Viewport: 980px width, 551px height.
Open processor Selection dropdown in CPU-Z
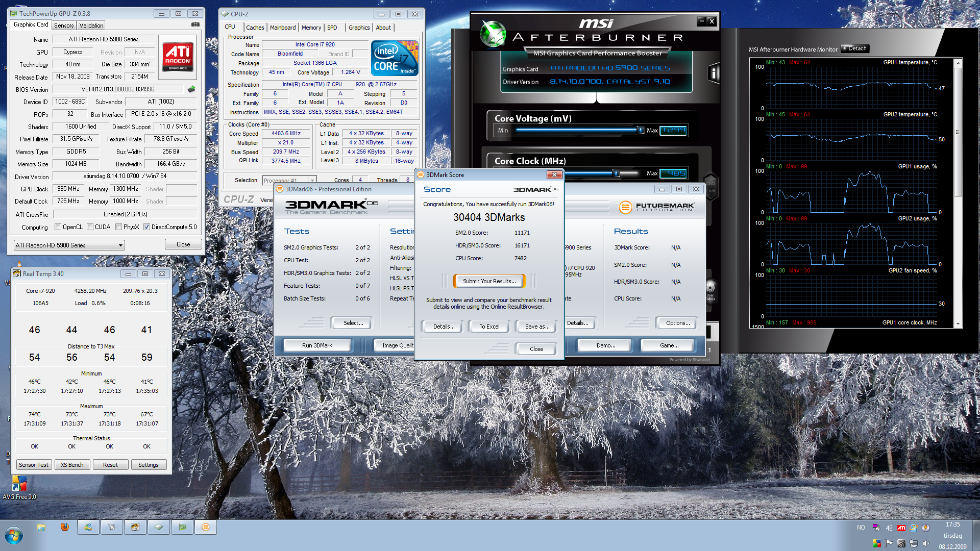289,180
